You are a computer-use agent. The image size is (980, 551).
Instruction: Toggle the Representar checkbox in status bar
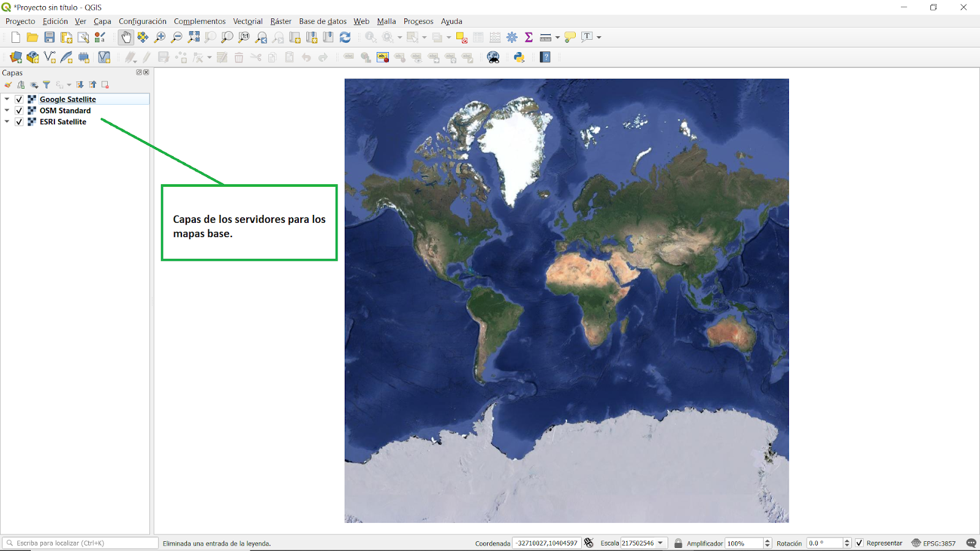[859, 543]
